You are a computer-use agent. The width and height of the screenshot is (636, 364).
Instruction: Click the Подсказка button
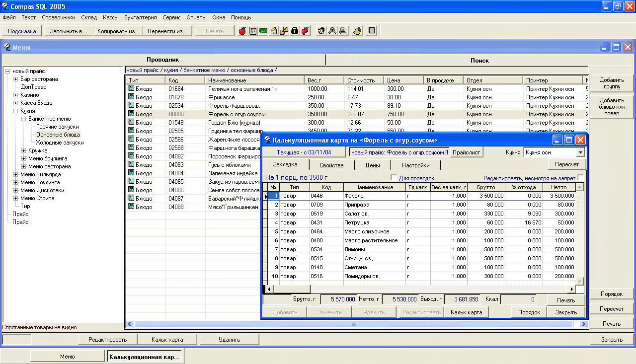click(22, 31)
